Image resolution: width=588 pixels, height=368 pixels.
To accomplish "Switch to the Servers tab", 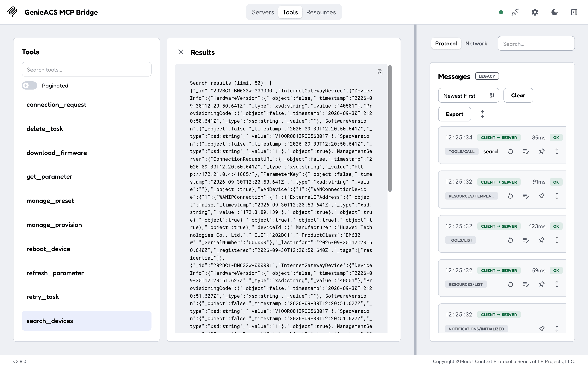I will (x=263, y=12).
